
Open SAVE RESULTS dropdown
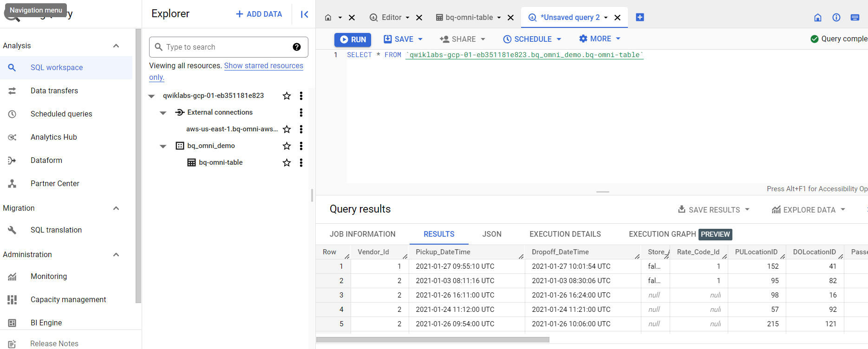pyautogui.click(x=714, y=210)
